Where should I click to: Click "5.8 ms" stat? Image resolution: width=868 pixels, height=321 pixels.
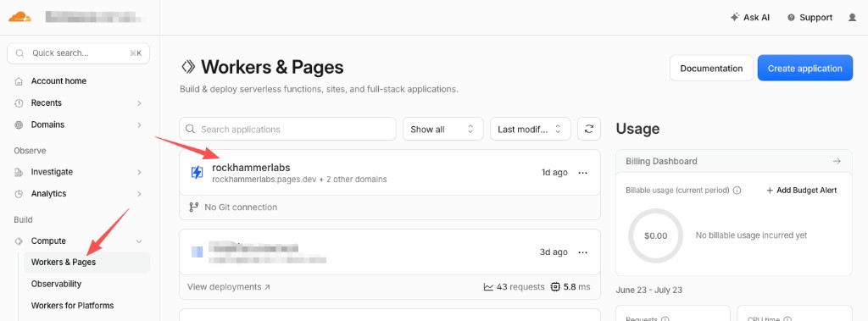click(576, 286)
